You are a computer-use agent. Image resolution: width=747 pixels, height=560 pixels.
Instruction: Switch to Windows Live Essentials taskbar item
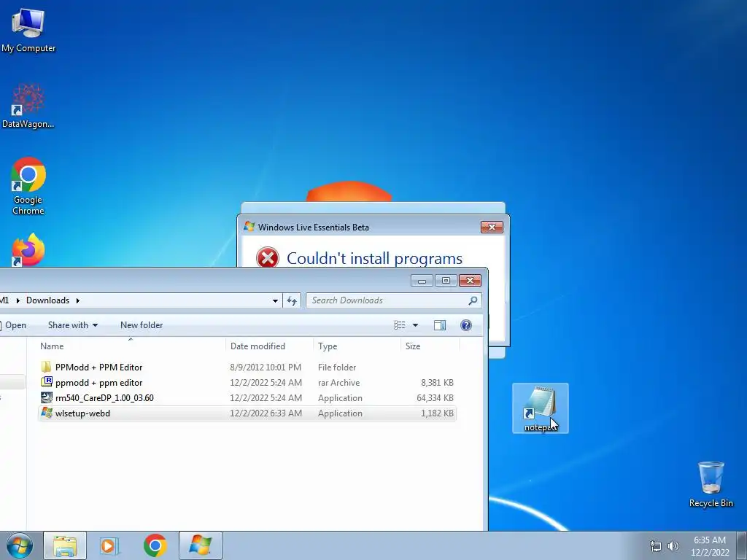(x=200, y=545)
